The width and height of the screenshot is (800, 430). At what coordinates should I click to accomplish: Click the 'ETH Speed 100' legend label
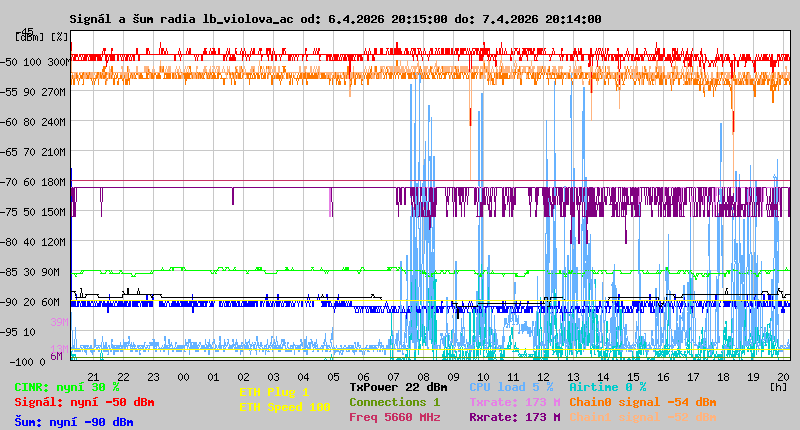point(285,407)
